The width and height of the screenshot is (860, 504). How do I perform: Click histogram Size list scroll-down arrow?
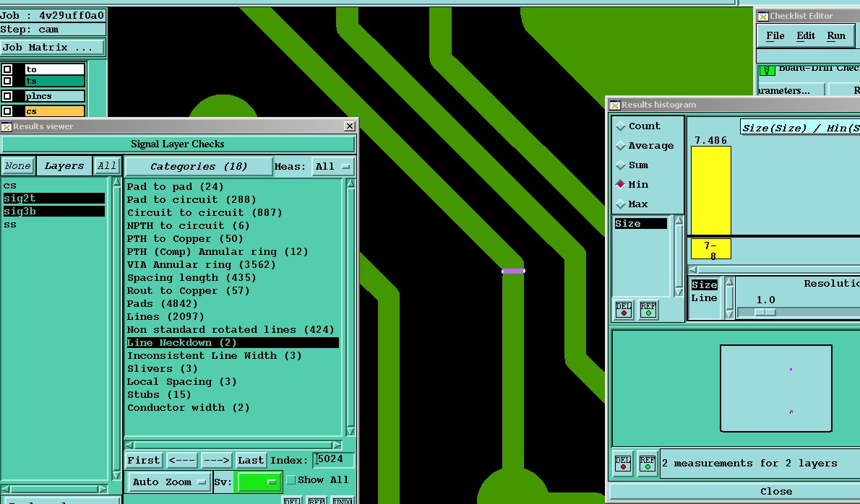pyautogui.click(x=679, y=292)
